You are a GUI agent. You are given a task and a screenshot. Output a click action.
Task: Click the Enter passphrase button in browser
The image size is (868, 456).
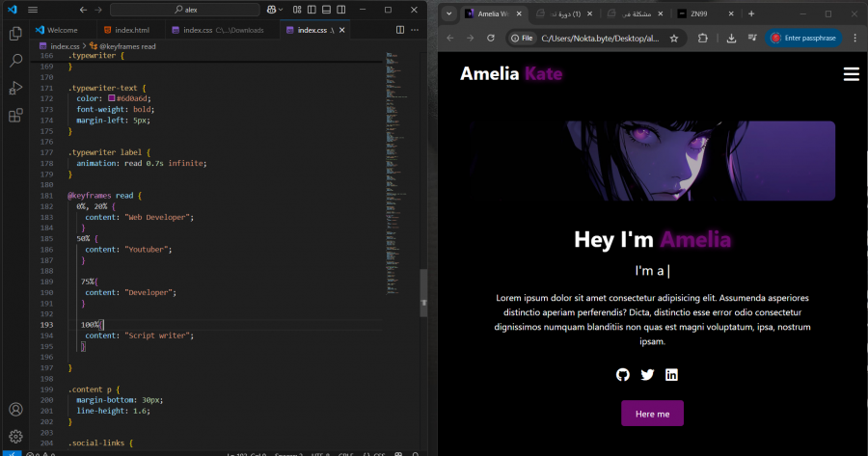(804, 39)
